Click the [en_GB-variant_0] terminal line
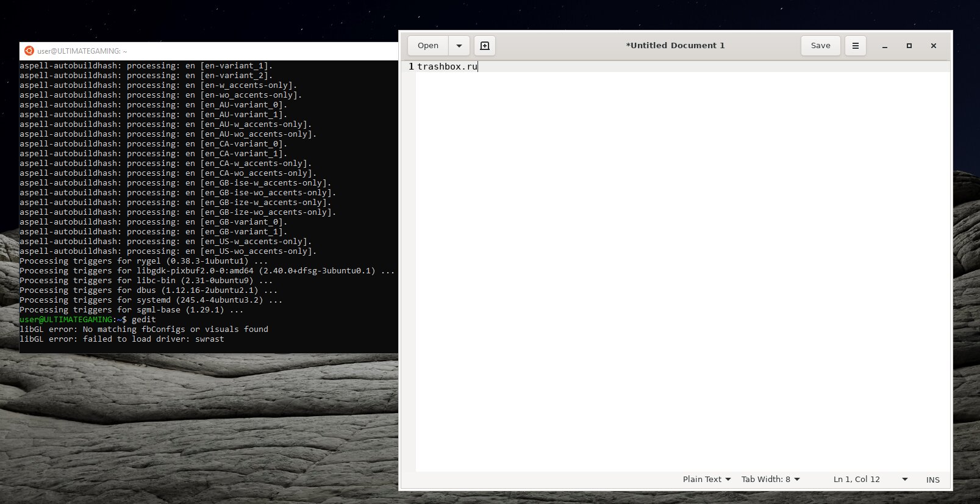Viewport: 980px width, 504px height. (x=154, y=222)
